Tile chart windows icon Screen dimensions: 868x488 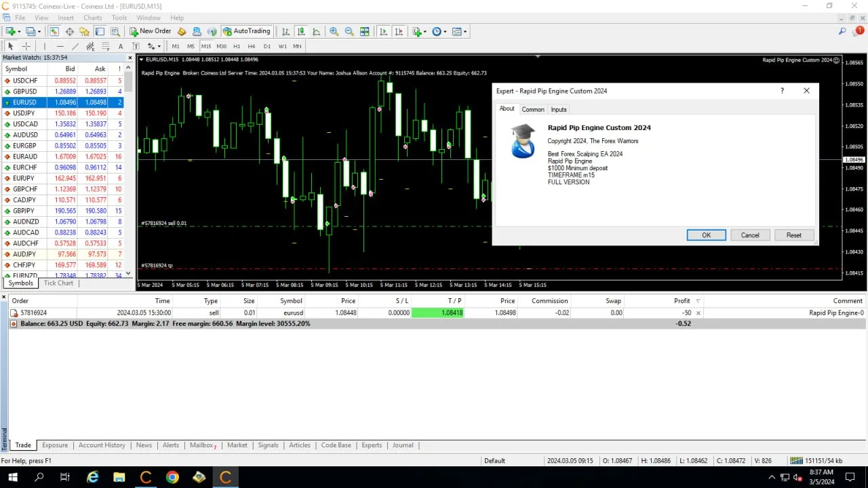(365, 31)
